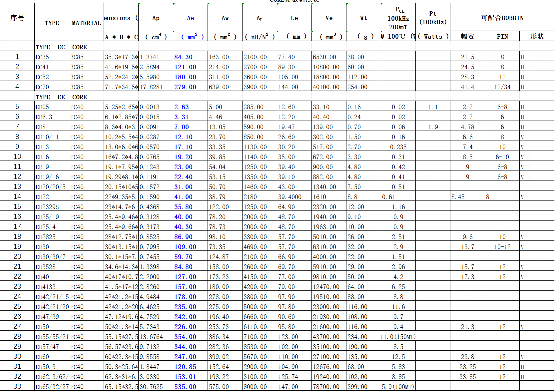Click the 'EE47/39' type cell

tap(52, 317)
